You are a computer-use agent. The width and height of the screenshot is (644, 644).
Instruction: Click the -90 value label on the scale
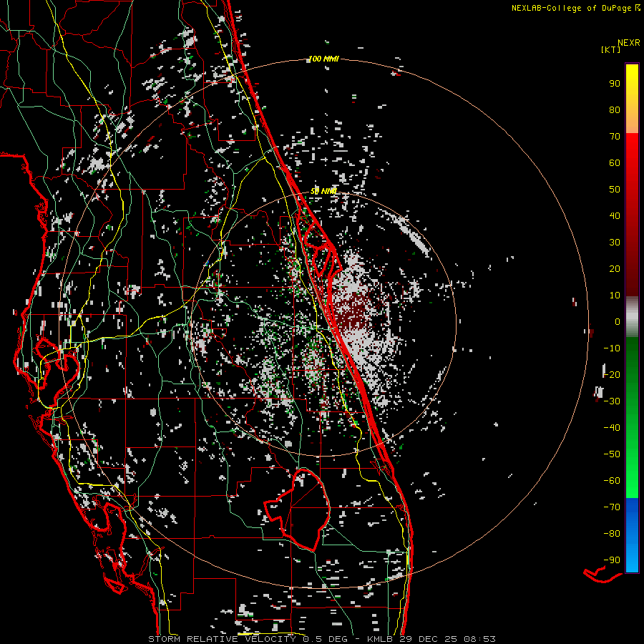click(x=611, y=560)
